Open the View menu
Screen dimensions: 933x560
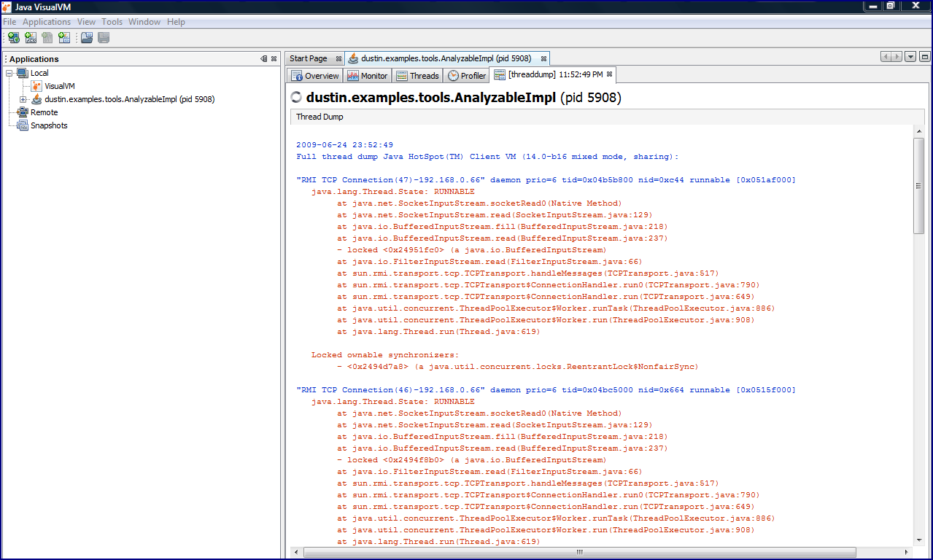86,22
